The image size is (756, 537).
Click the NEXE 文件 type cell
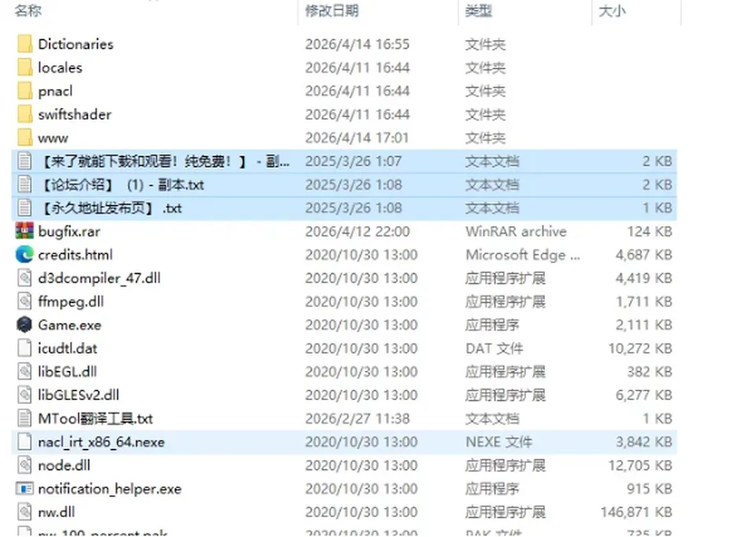coord(499,442)
